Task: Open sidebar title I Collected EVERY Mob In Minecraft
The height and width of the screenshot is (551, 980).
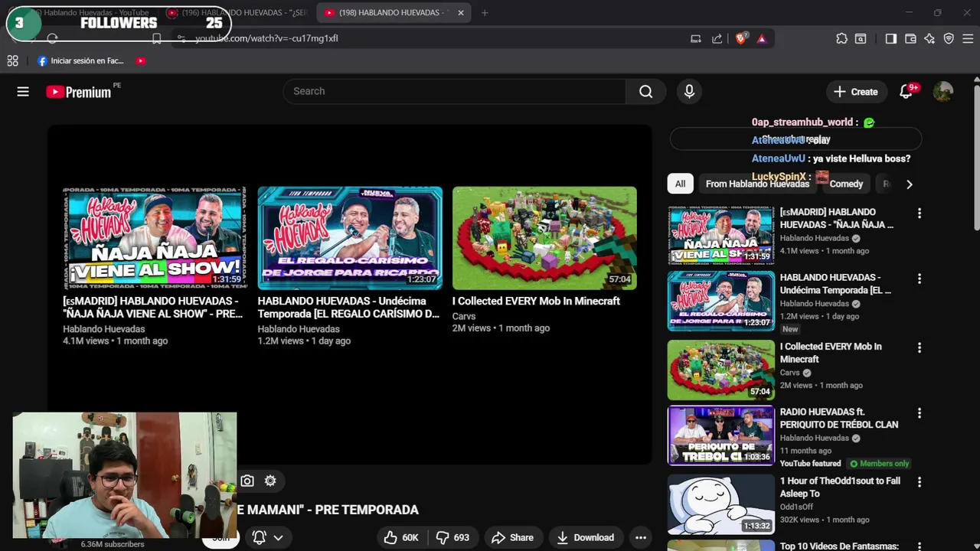Action: point(831,353)
